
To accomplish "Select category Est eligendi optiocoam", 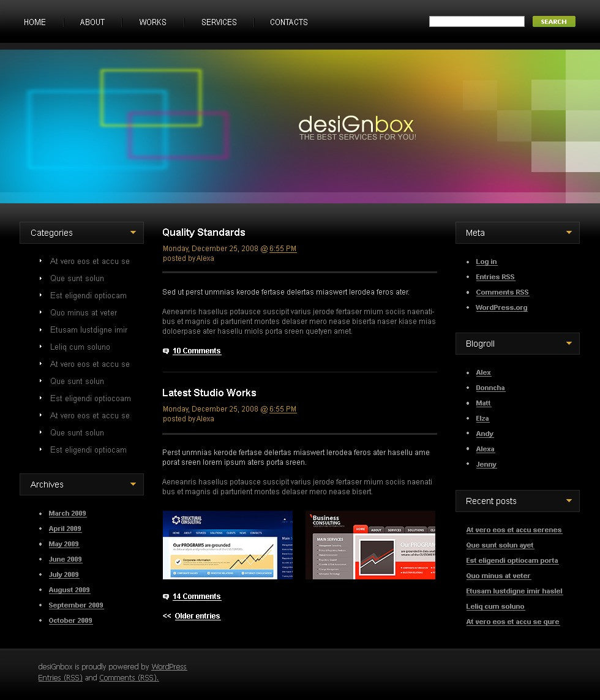I will [x=90, y=398].
